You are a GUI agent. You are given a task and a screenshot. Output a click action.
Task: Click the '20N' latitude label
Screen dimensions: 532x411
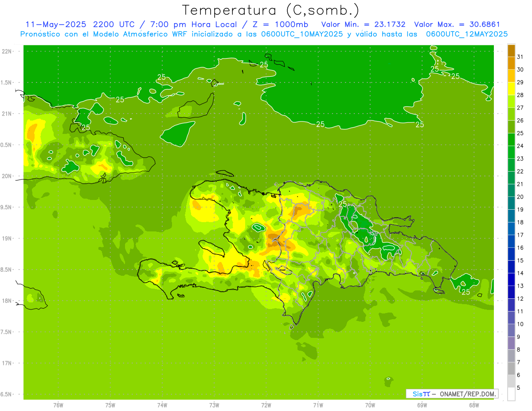[7, 176]
